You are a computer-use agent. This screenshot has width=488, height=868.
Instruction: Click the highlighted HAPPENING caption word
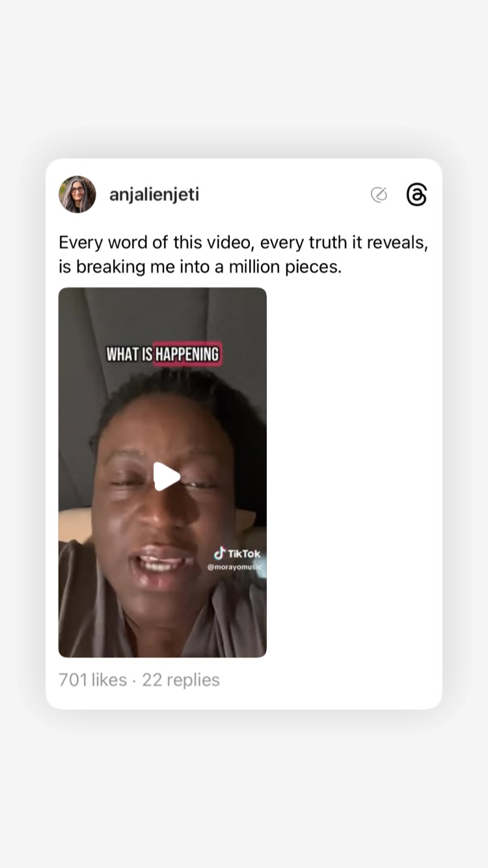187,354
